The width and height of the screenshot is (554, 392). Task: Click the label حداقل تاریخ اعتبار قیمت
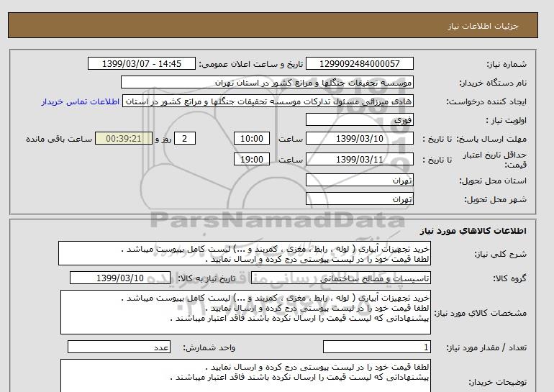(x=495, y=160)
